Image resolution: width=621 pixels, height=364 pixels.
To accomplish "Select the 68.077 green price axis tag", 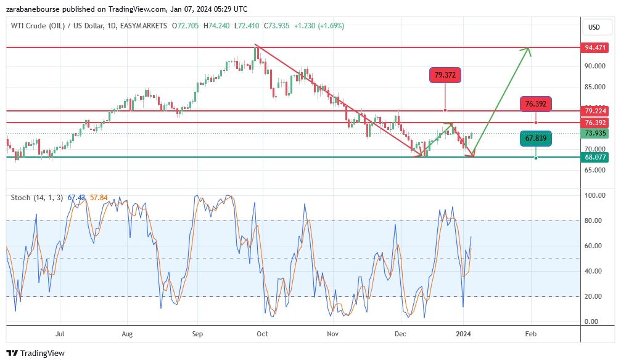I will 595,157.
